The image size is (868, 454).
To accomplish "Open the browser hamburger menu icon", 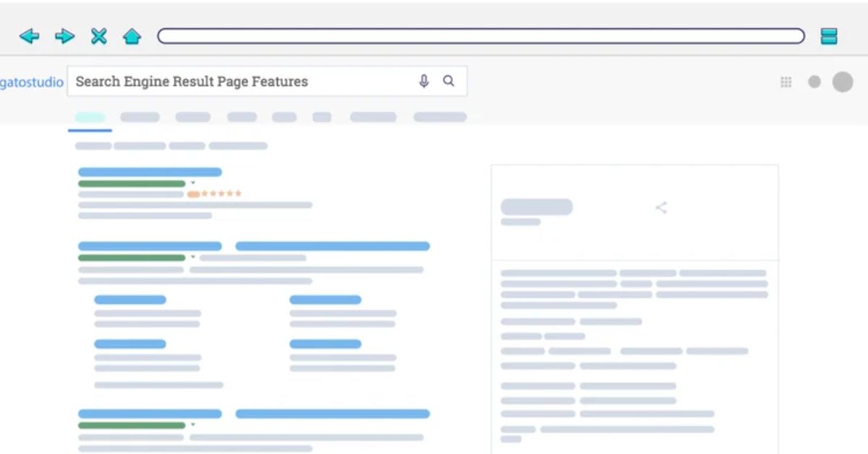I will click(x=829, y=36).
